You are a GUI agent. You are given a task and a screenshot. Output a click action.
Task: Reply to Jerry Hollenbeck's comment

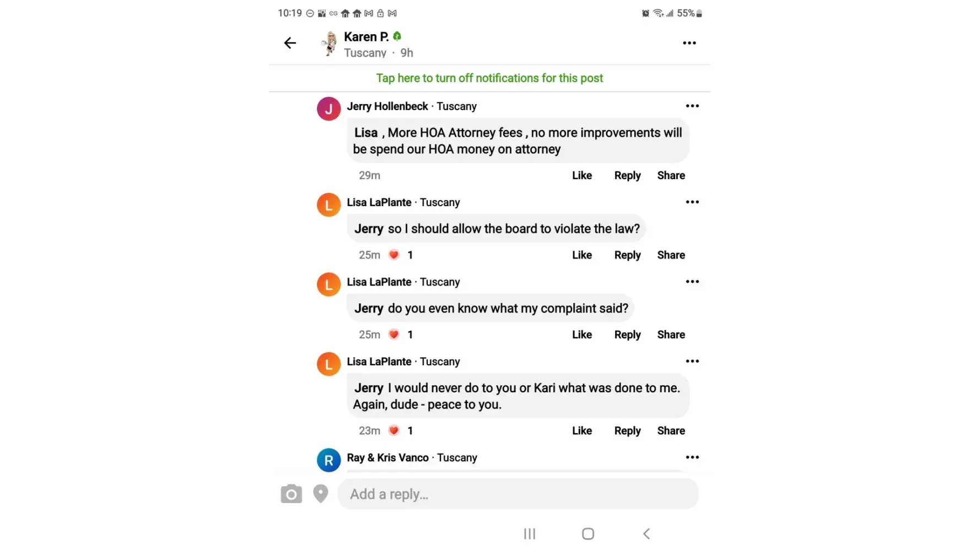pyautogui.click(x=627, y=175)
